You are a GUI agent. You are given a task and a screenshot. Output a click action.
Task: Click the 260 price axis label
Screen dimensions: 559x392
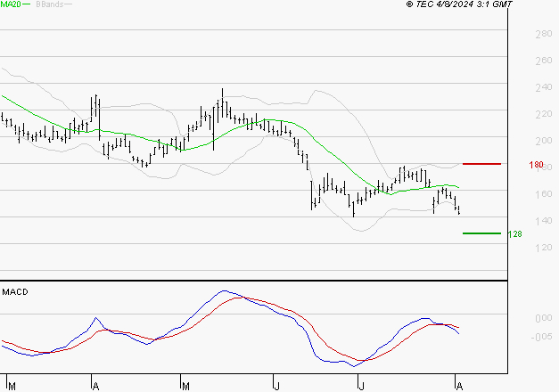(x=544, y=61)
